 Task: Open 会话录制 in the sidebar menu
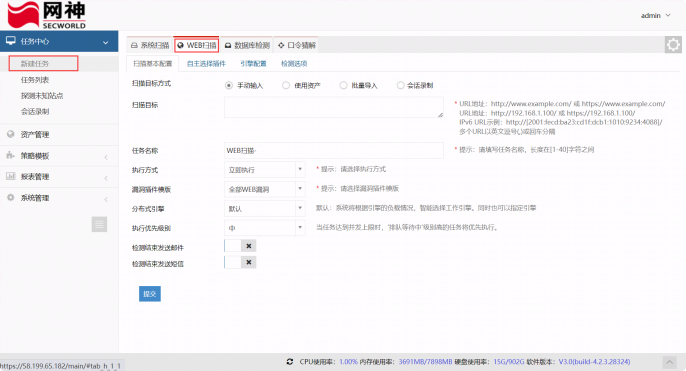35,112
